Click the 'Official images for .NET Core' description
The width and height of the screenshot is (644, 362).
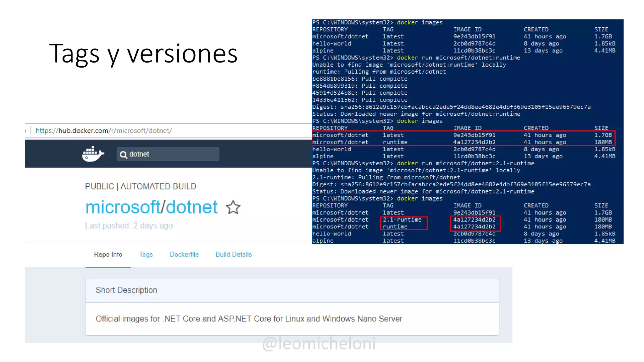tap(249, 319)
